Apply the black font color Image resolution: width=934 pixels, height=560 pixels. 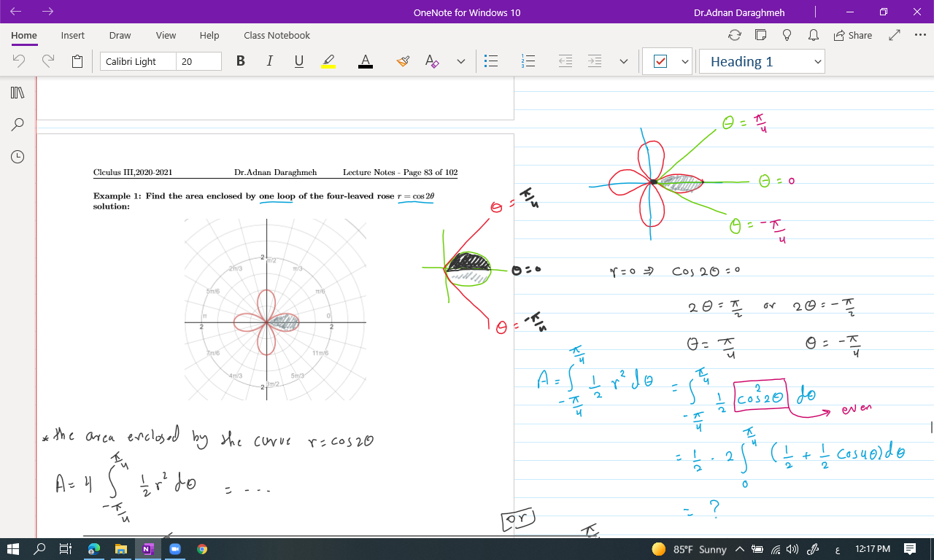point(366,61)
